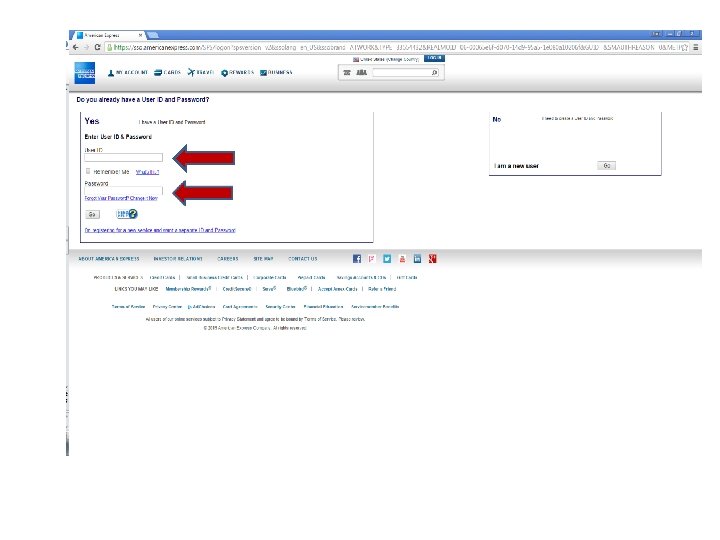
Task: Click the Log In button in header
Action: pyautogui.click(x=434, y=58)
